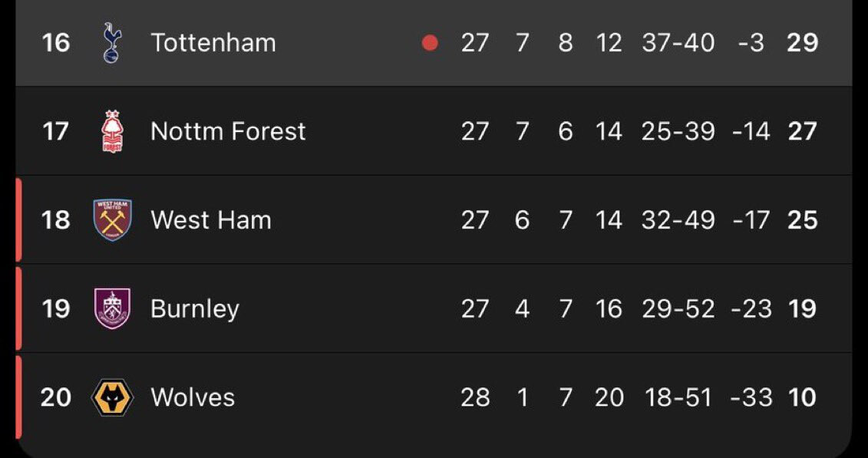Viewport: 868px width, 458px height.
Task: Select Nottm Forest's 25-39 goals record
Action: [x=678, y=131]
